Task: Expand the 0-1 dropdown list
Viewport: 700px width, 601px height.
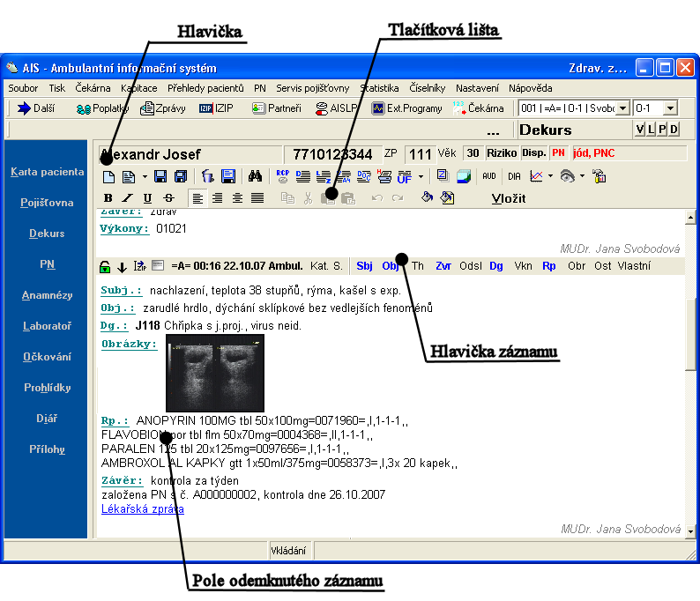Action: click(670, 108)
